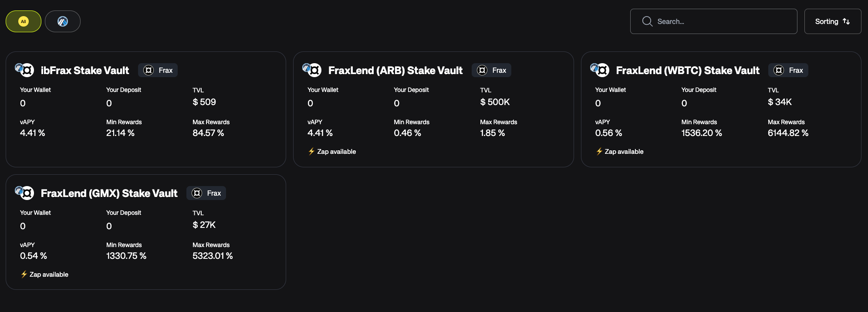This screenshot has width=868, height=312.
Task: Click the FraxLend (WBTC) vault token icon
Action: click(x=600, y=70)
